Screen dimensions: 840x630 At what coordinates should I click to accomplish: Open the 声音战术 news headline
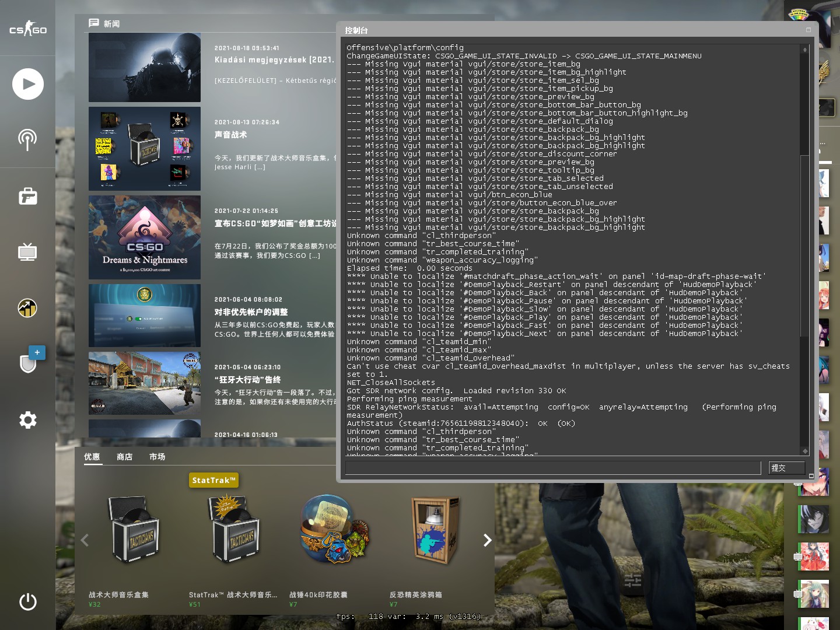tap(231, 135)
